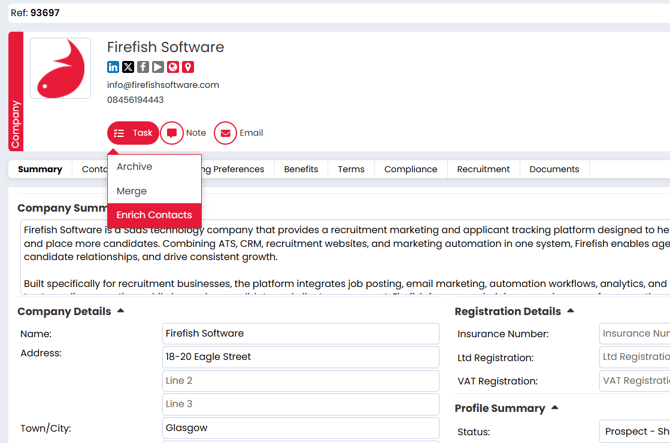Collapse the Registration Details section
The image size is (670, 443).
click(571, 311)
